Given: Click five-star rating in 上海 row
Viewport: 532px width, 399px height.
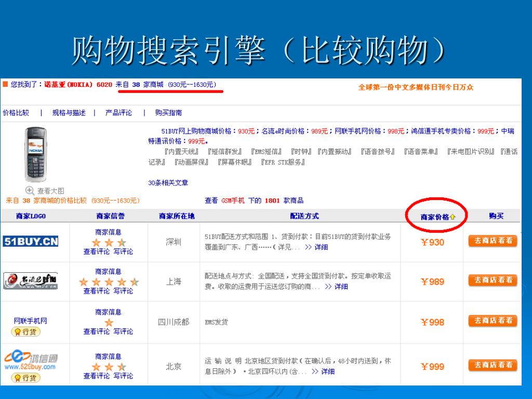Looking at the screenshot, I should [x=109, y=282].
